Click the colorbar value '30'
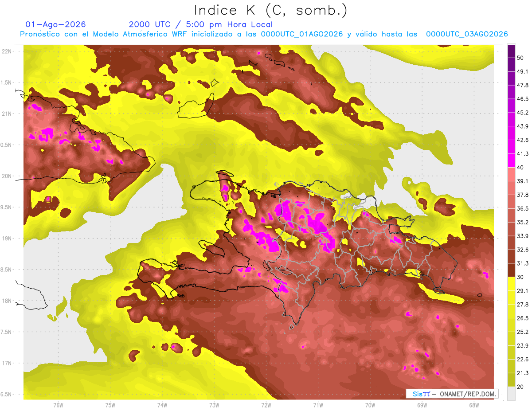The image size is (532, 411). click(520, 277)
